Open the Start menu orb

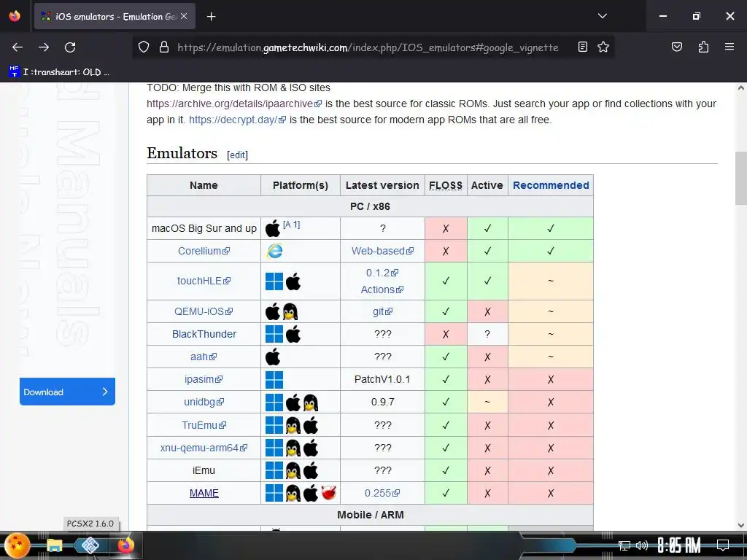click(18, 545)
